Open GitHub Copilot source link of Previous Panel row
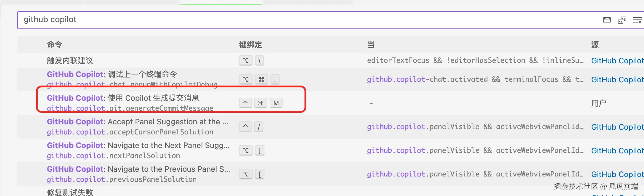The width and height of the screenshot is (644, 196). pos(617,174)
